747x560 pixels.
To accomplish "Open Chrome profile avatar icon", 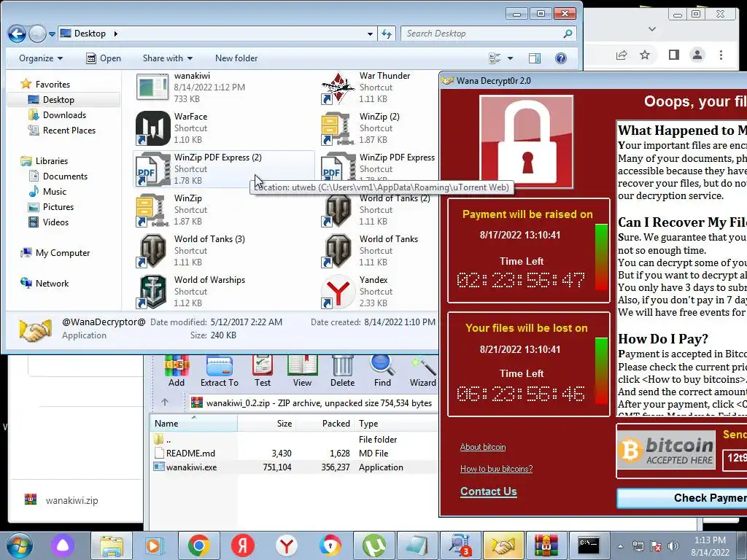I will coord(697,55).
